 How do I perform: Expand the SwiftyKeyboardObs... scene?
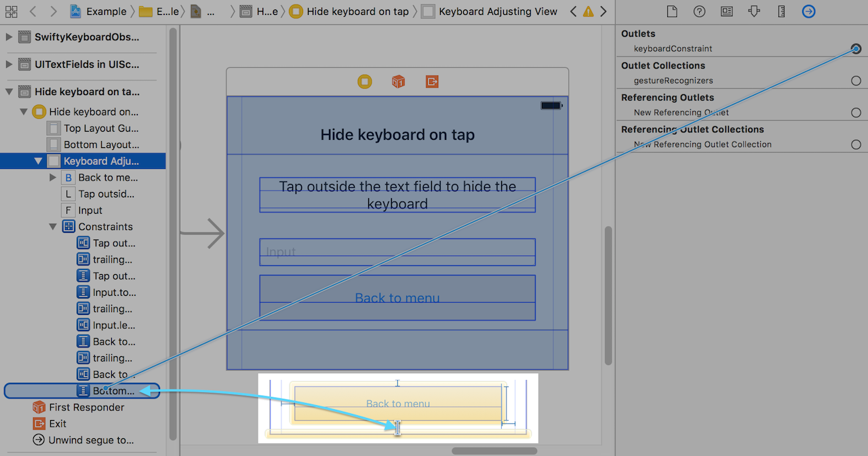[x=9, y=37]
